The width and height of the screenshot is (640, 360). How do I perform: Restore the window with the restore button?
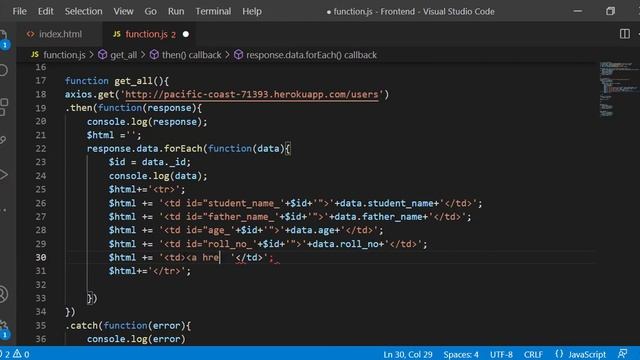[x=610, y=11]
